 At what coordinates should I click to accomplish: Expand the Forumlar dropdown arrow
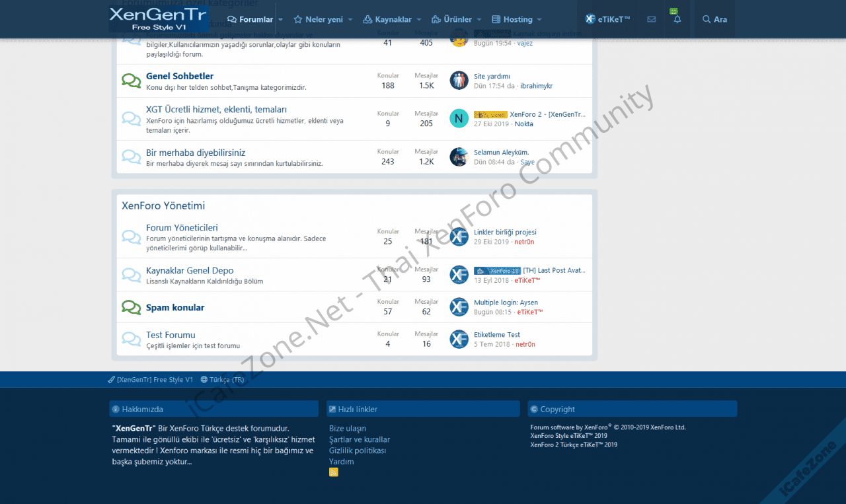281,20
